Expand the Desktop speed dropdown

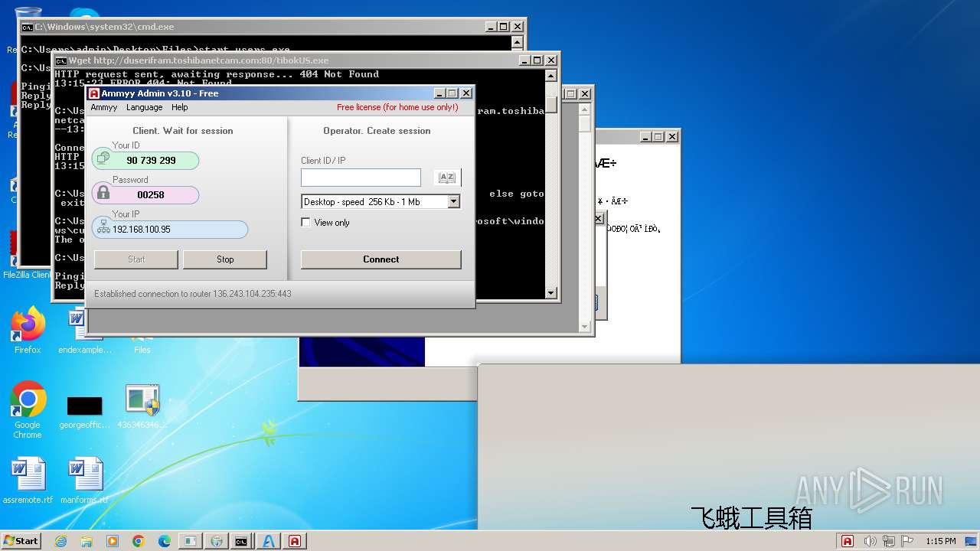coord(453,202)
